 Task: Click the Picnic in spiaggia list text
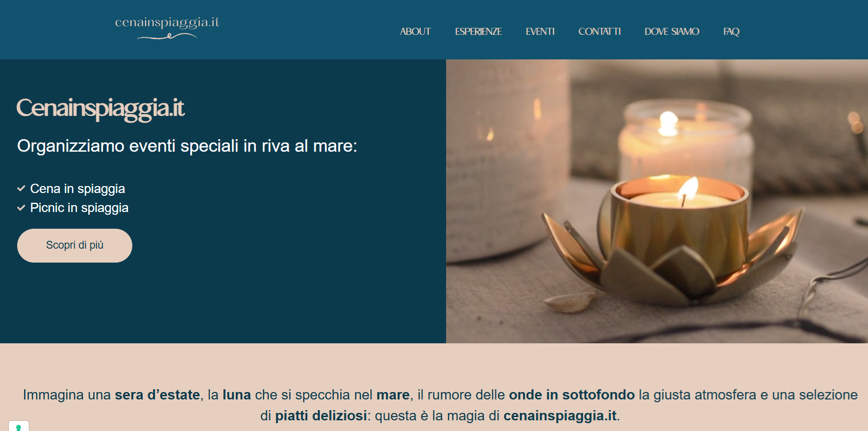click(x=79, y=208)
